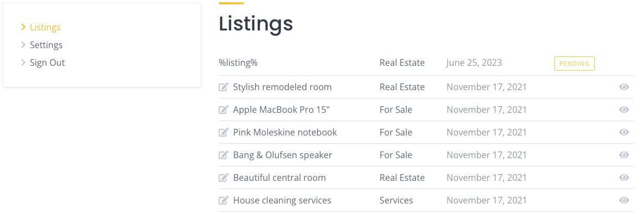Edit icon for Stylish remodeled room
This screenshot has width=644, height=214.
pos(224,87)
